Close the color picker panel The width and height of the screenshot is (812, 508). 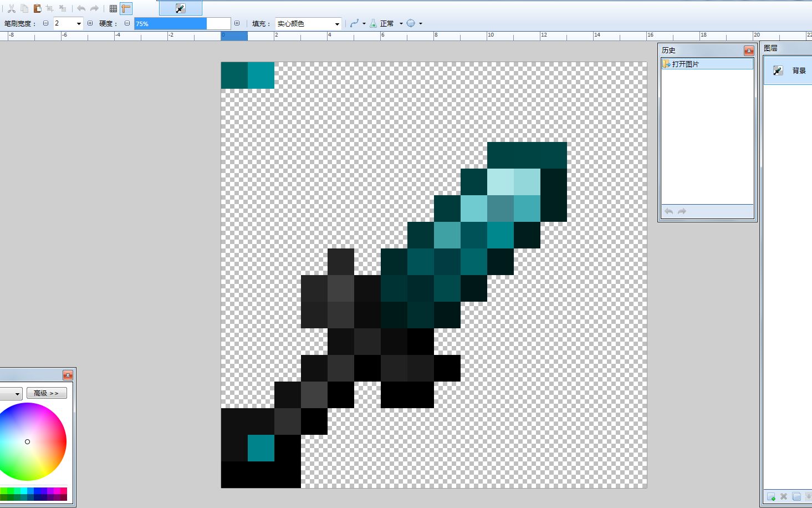[68, 375]
